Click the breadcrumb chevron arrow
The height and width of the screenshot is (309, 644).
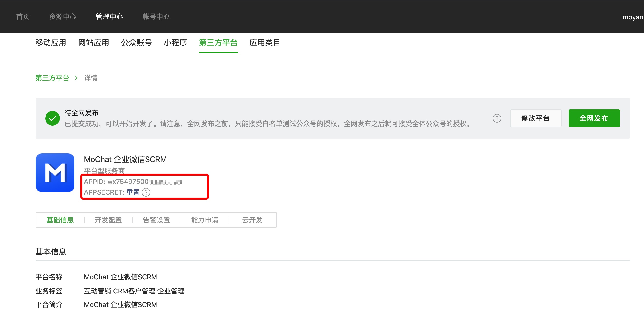click(76, 78)
